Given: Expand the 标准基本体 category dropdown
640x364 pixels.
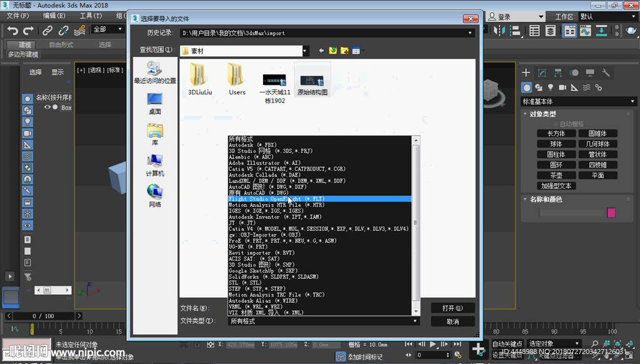Looking at the screenshot, I should point(632,101).
